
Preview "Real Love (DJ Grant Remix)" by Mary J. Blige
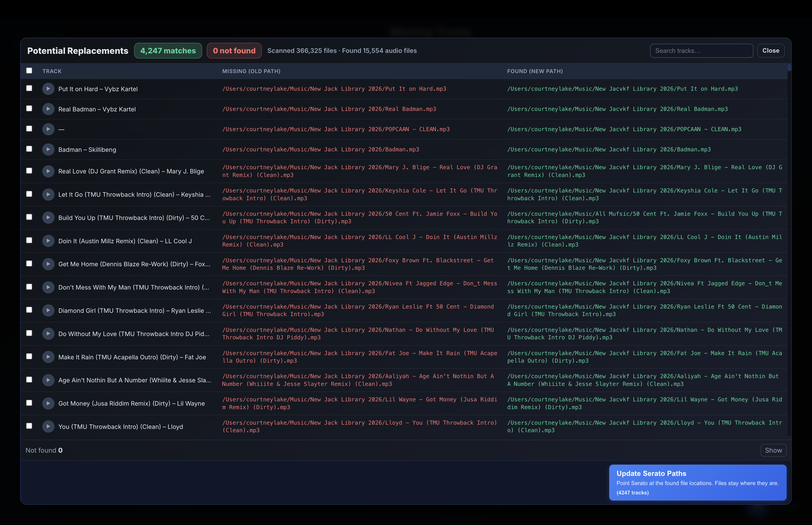[x=48, y=171]
